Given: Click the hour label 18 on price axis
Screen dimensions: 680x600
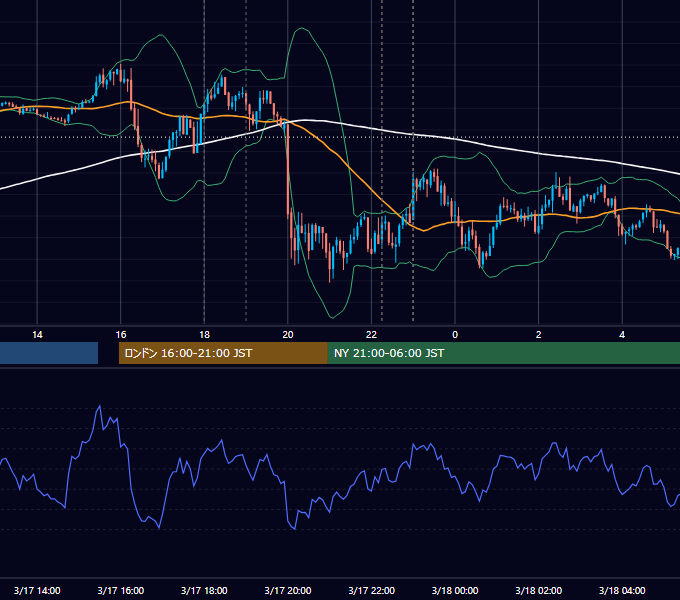Looking at the screenshot, I should coord(204,335).
